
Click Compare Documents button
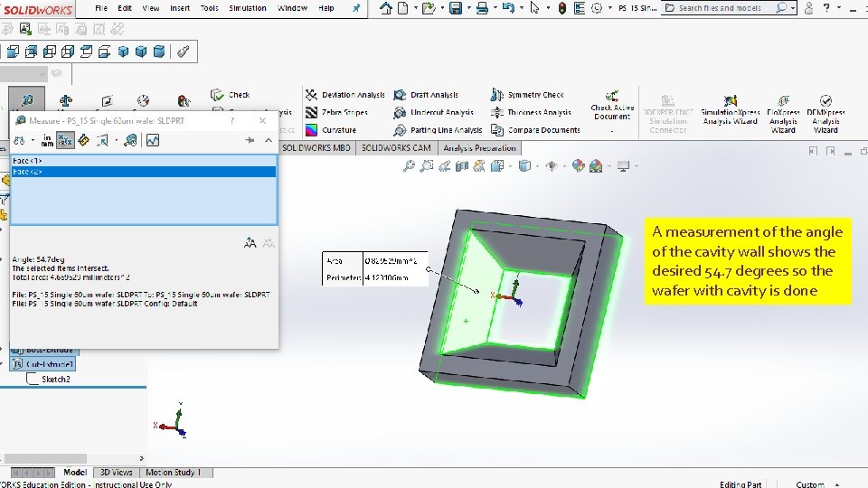pos(536,130)
